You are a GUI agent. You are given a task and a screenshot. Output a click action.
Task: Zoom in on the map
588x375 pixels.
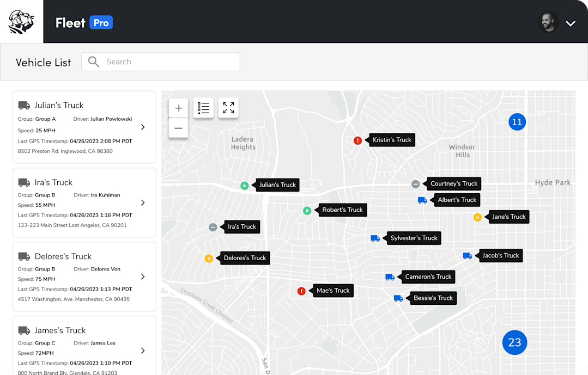click(x=178, y=108)
